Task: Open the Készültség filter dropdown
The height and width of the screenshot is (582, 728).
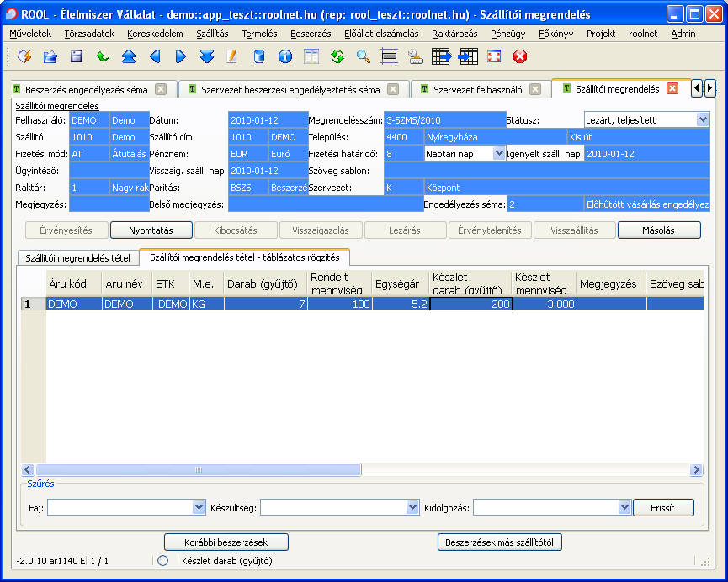Action: click(x=412, y=507)
